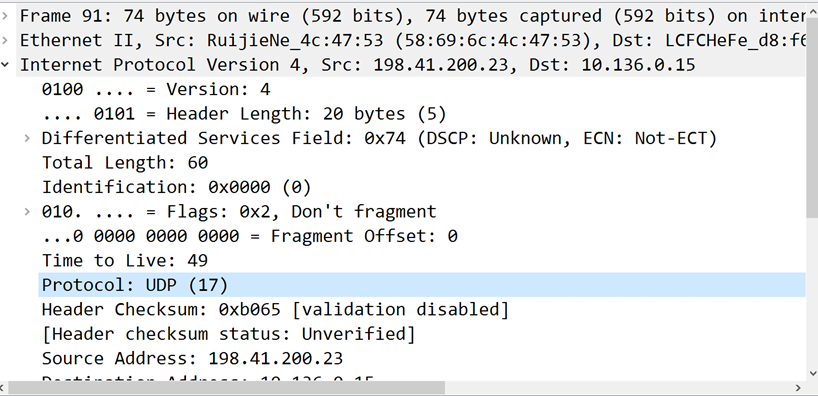Expand the Ethernet II section arrow
818x396 pixels.
tap(5, 40)
